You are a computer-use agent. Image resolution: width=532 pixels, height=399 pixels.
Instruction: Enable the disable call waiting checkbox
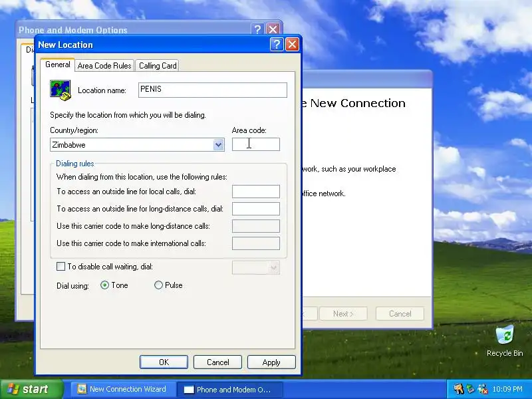click(61, 267)
